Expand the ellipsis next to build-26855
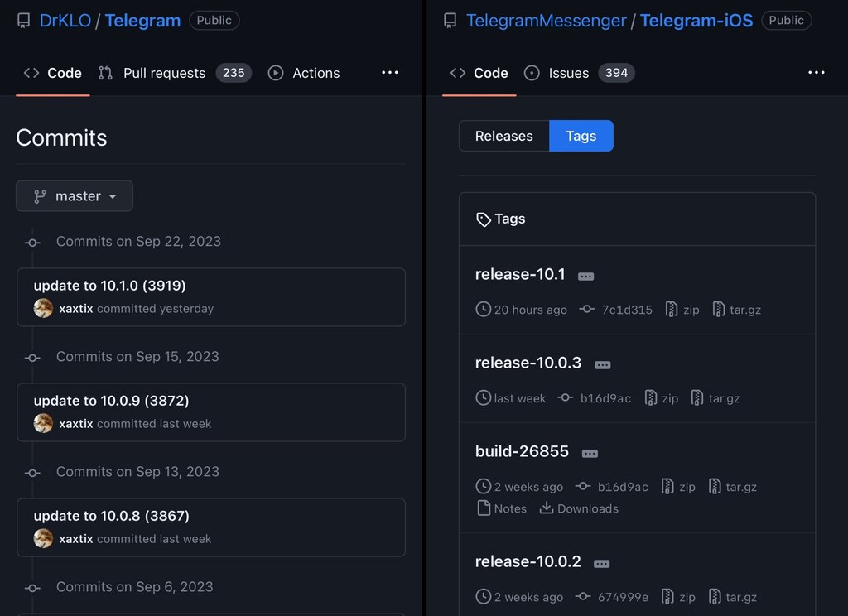The image size is (848, 616). 590,454
